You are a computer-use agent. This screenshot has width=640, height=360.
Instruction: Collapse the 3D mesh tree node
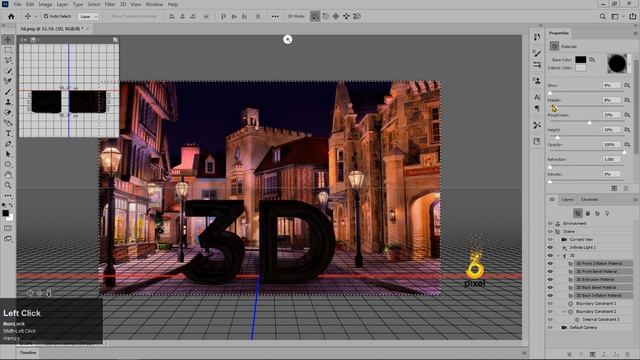(x=558, y=256)
